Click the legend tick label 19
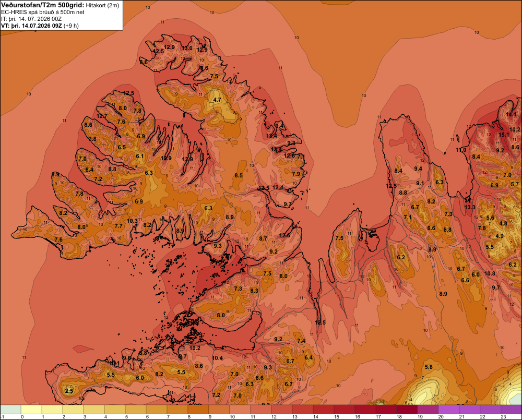522x420 pixels. (x=420, y=417)
